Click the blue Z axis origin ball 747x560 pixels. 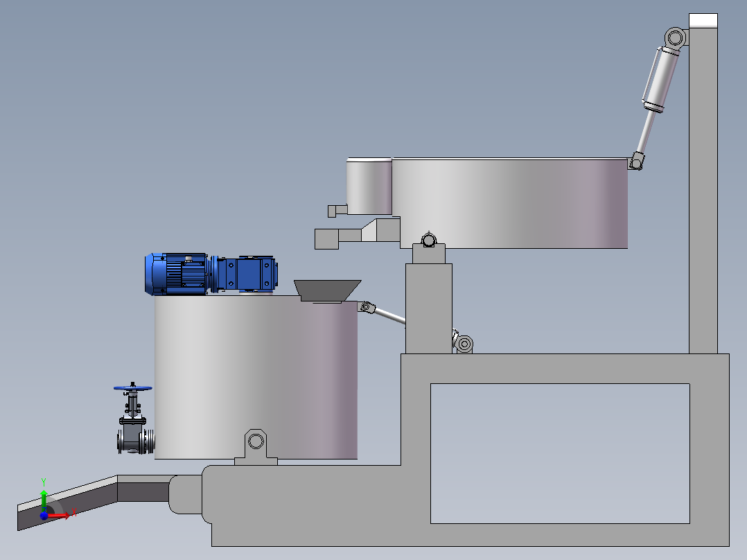(44, 515)
